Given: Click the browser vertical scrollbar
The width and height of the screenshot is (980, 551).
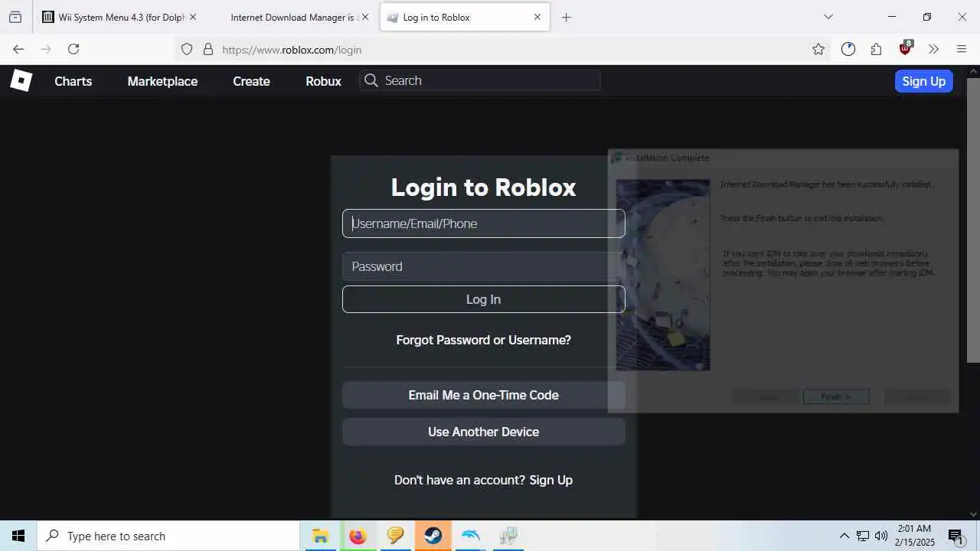Looking at the screenshot, I should tap(973, 220).
